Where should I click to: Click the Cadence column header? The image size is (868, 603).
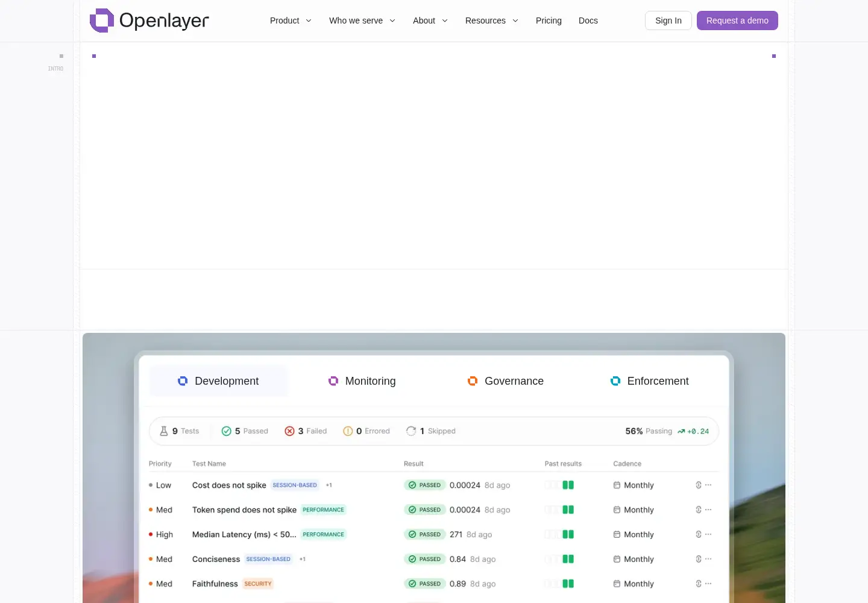click(627, 464)
